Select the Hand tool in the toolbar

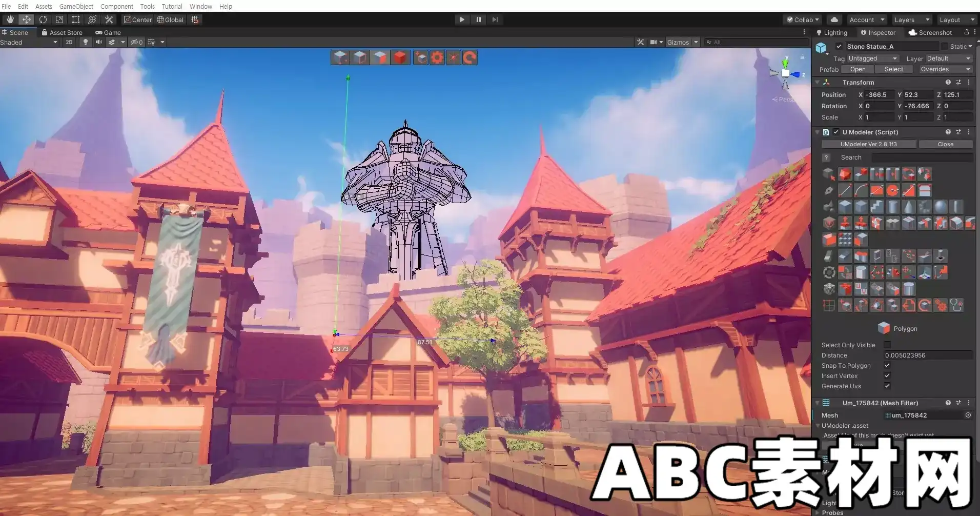[10, 19]
